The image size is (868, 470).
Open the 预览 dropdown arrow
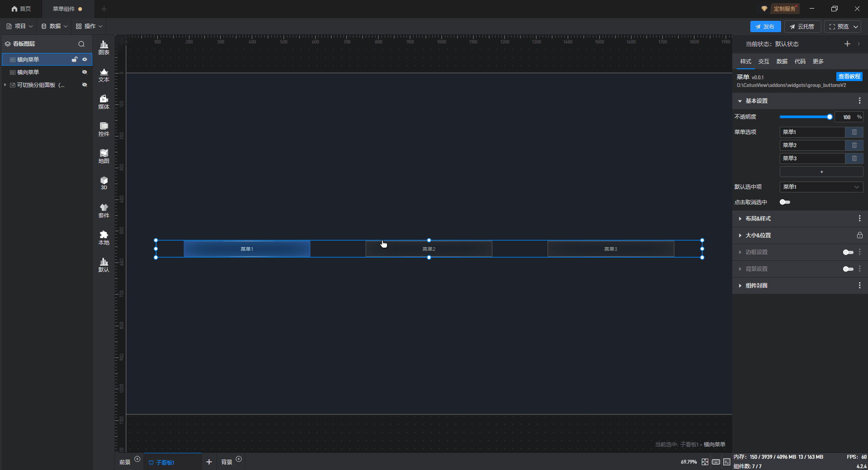(856, 27)
